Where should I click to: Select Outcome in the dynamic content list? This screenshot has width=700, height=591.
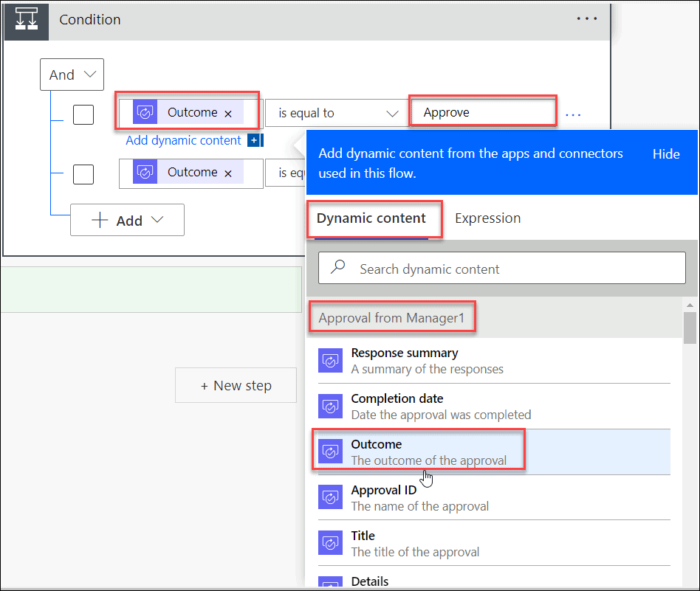(x=494, y=452)
